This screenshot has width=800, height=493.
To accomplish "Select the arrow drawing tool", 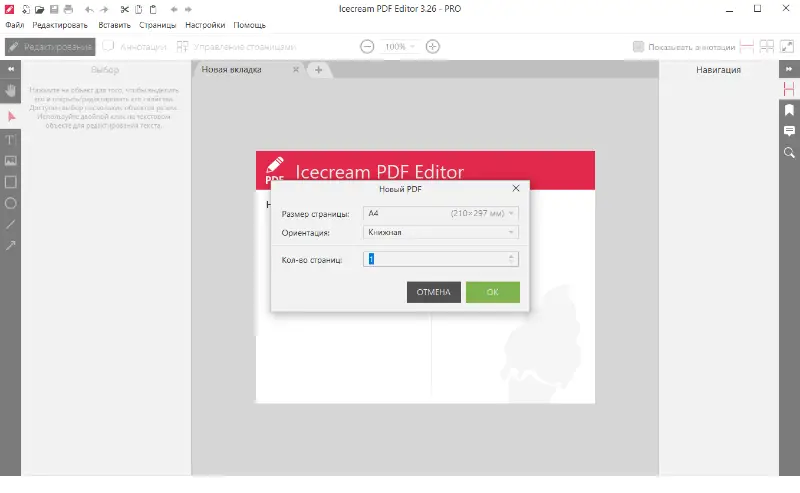I will tap(10, 245).
